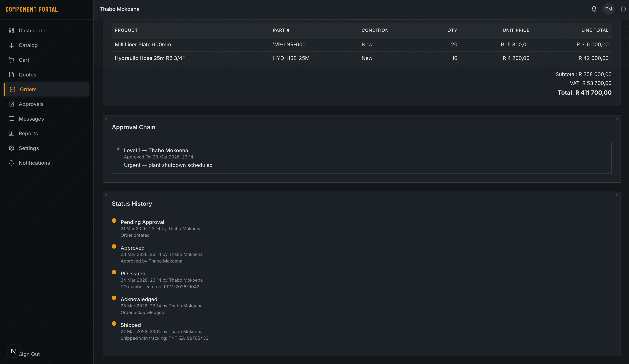Image resolution: width=629 pixels, height=364 pixels.
Task: Open the COMPONENT PORTAL logo
Action: 32,9
